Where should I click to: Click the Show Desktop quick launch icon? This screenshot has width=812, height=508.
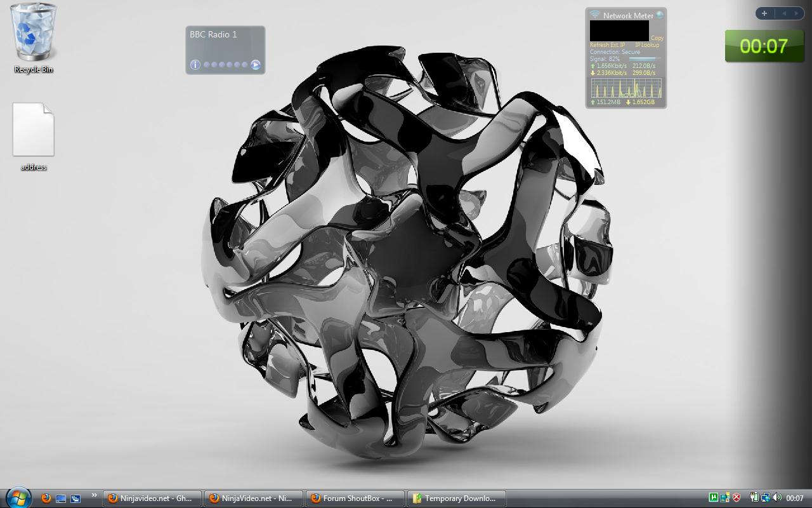pyautogui.click(x=61, y=498)
